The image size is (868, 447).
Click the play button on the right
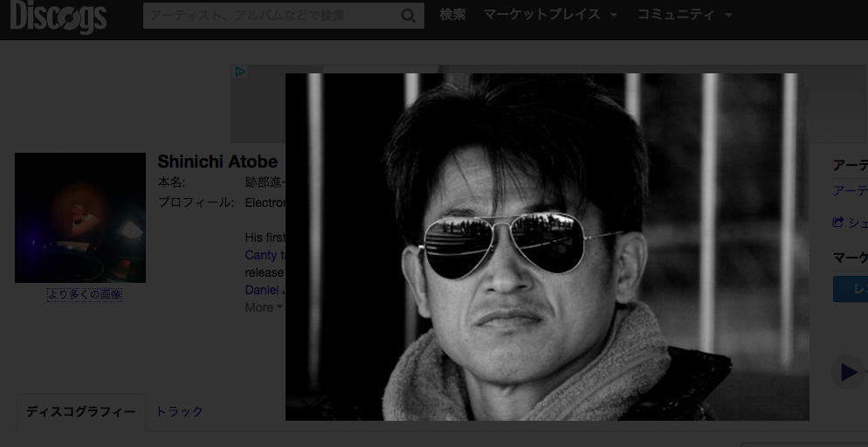[x=849, y=372]
